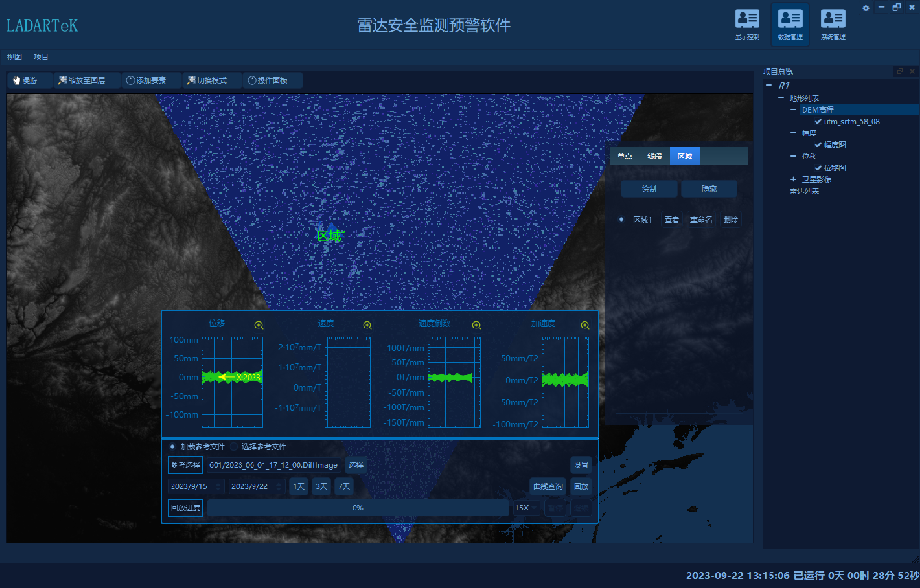Collapse the R1 project node
The height and width of the screenshot is (588, 920).
(x=769, y=86)
